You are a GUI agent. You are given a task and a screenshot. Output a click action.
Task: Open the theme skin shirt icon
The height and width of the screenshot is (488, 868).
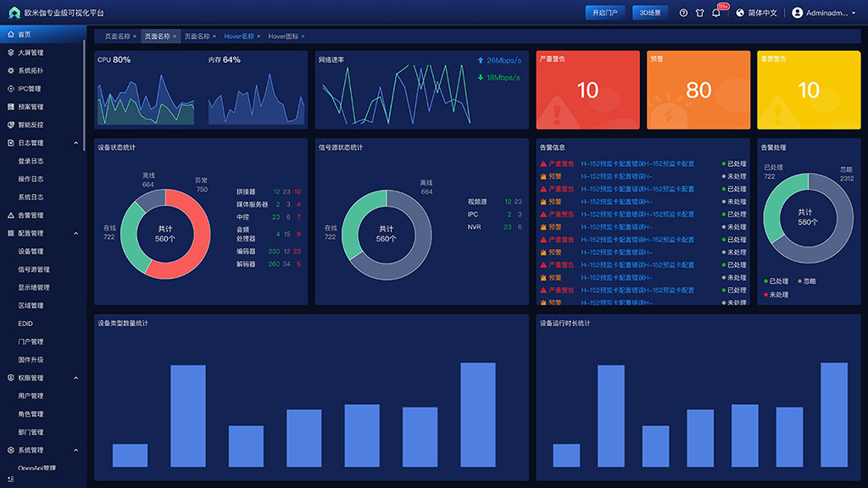pos(700,13)
